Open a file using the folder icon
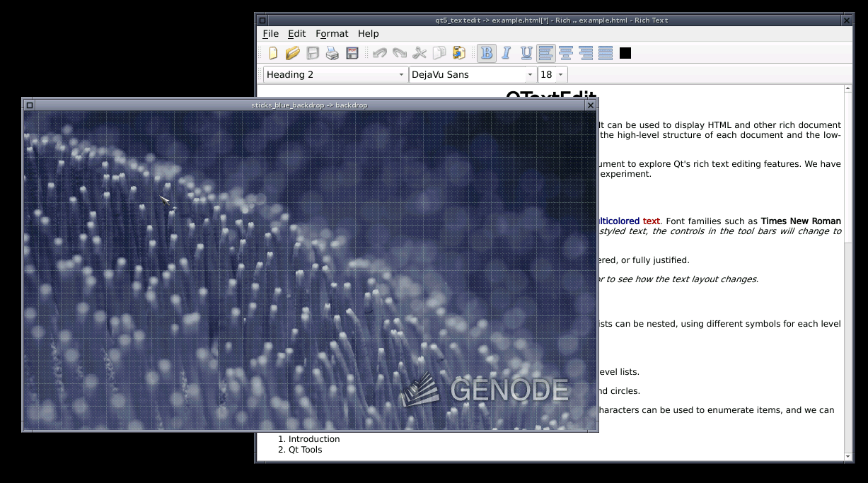868x483 pixels. tap(293, 53)
